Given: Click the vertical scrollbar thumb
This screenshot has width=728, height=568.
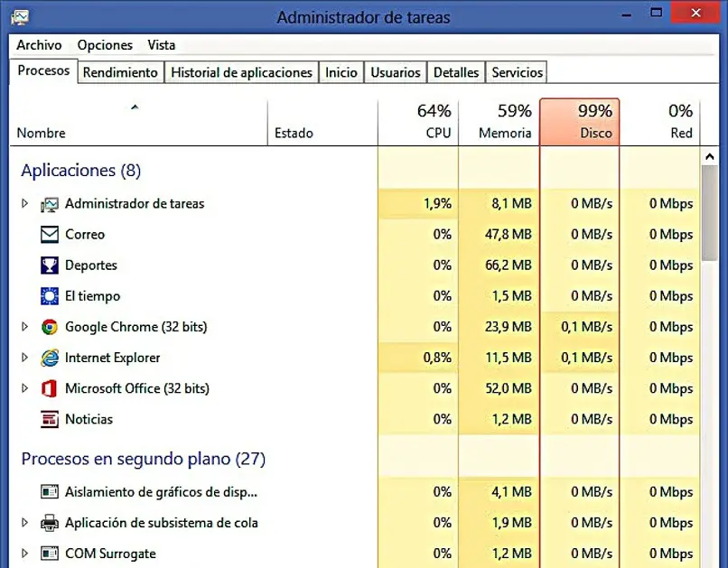Looking at the screenshot, I should pyautogui.click(x=709, y=213).
